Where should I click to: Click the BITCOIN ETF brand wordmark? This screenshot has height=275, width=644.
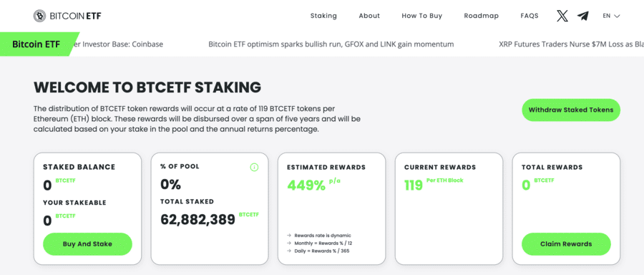(x=75, y=16)
